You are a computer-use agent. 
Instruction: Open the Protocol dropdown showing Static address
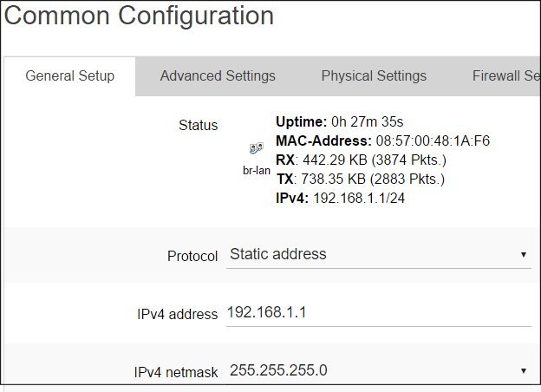click(x=379, y=255)
